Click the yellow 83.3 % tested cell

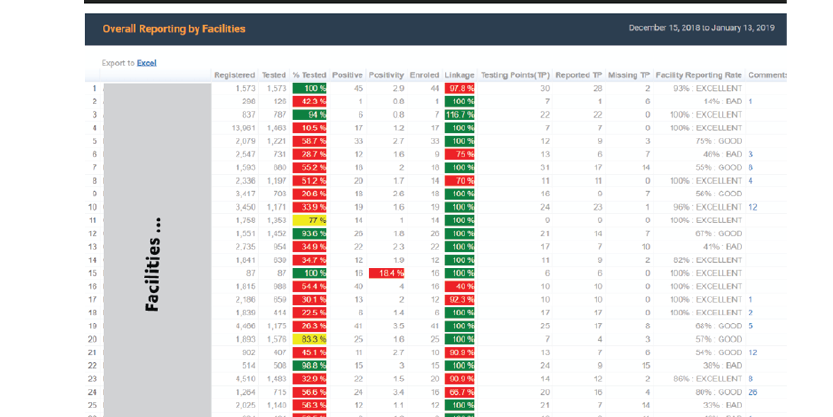pyautogui.click(x=309, y=338)
